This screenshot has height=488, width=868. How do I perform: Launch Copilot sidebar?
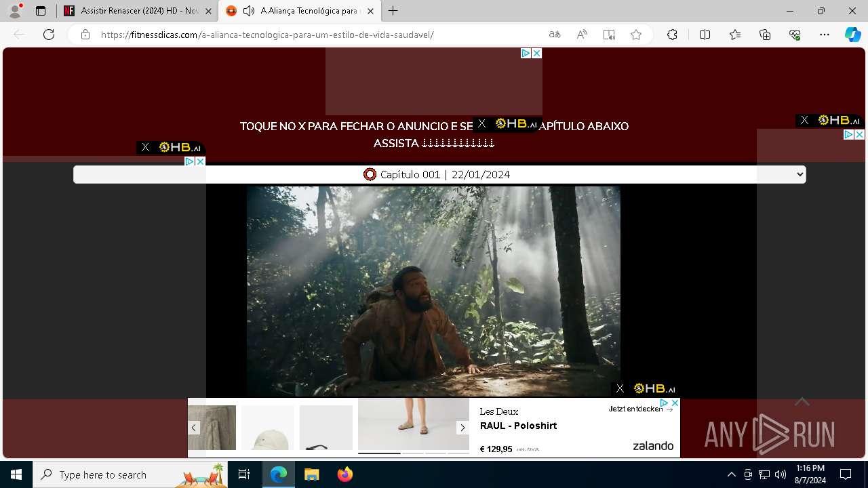click(x=852, y=35)
